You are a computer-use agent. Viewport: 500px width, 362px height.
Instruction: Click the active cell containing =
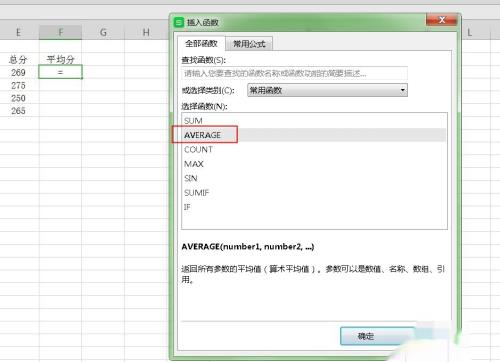click(x=60, y=72)
